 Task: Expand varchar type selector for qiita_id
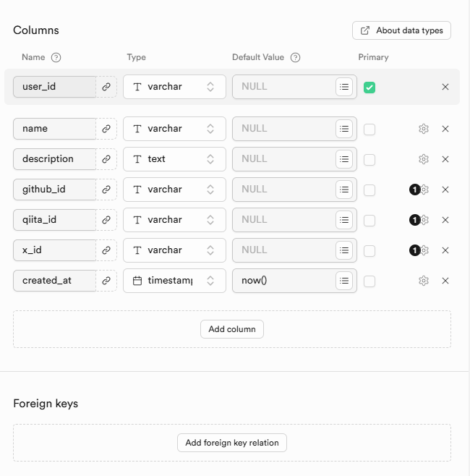(x=174, y=220)
